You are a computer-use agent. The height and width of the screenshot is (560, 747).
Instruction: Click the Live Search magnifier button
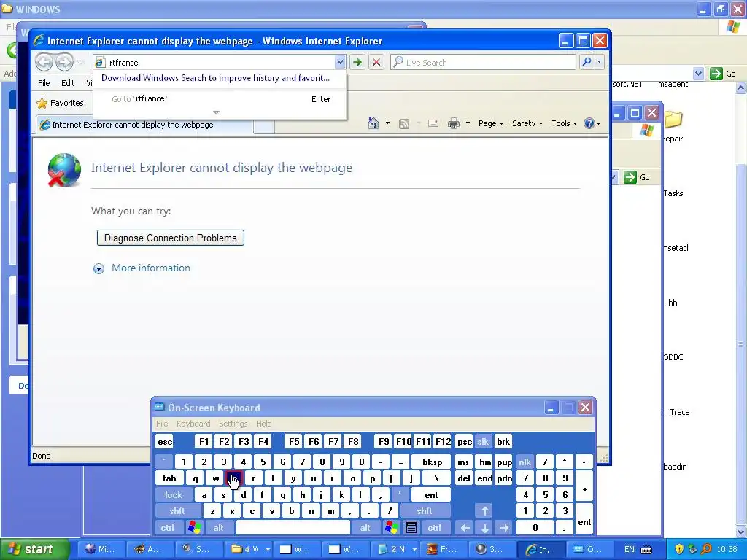click(x=587, y=63)
